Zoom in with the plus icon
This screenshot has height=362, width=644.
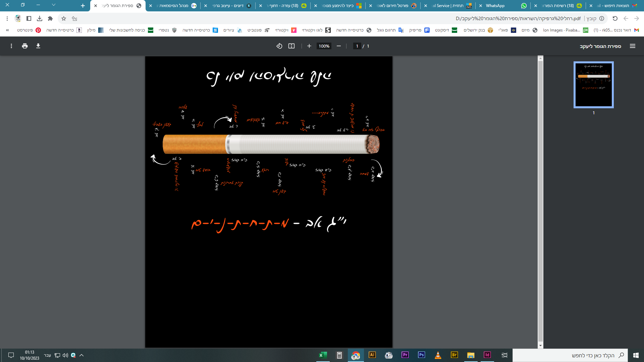tap(309, 46)
